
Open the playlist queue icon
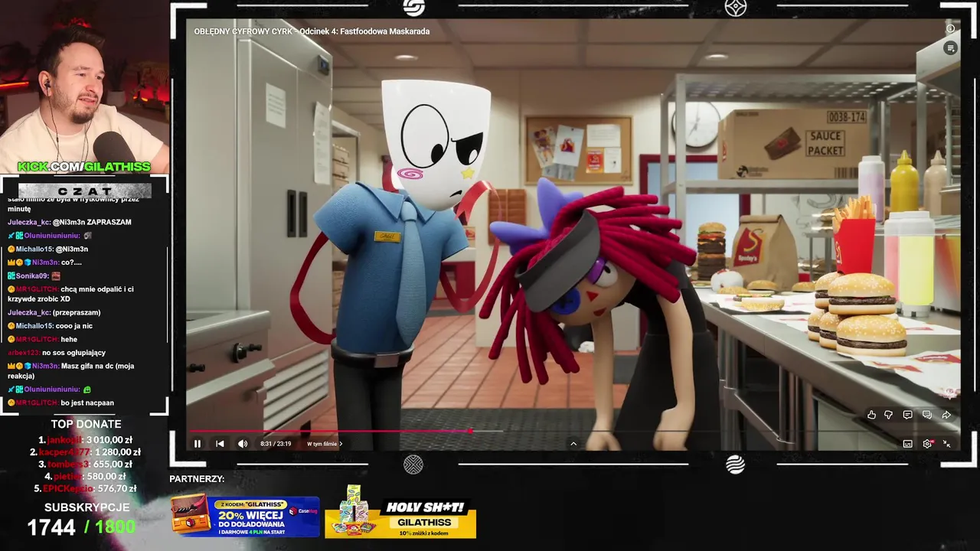click(x=950, y=48)
